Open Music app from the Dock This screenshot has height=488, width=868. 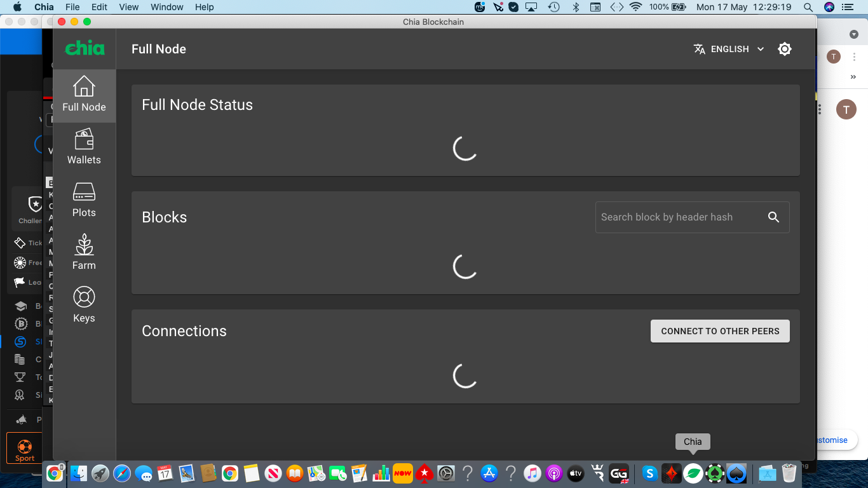coord(532,473)
